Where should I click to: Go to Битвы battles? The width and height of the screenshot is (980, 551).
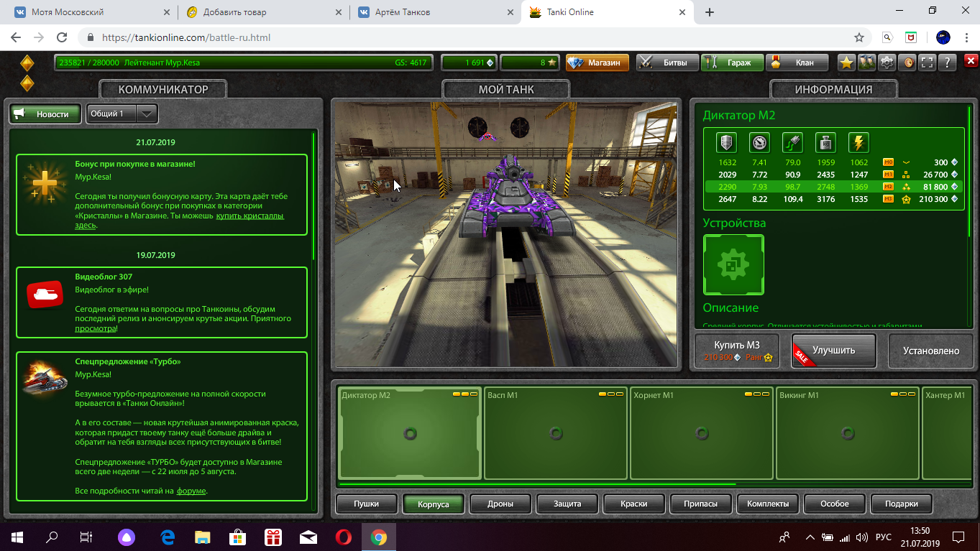point(667,62)
